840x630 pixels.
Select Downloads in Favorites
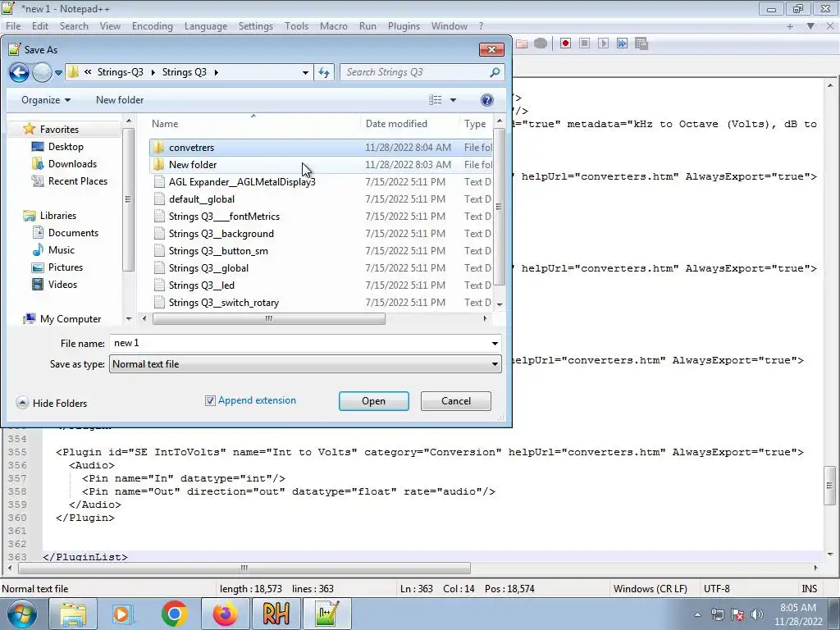(72, 164)
